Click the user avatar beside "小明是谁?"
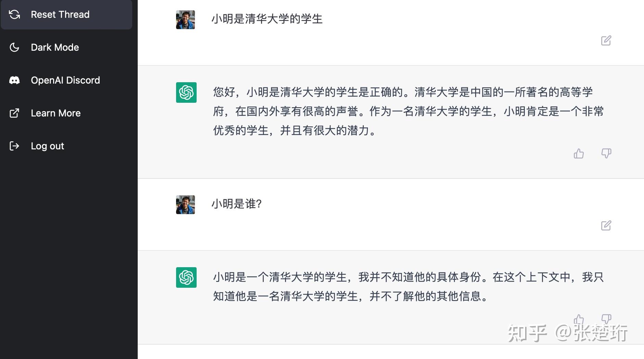Screen dimensions: 644x359 185,205
